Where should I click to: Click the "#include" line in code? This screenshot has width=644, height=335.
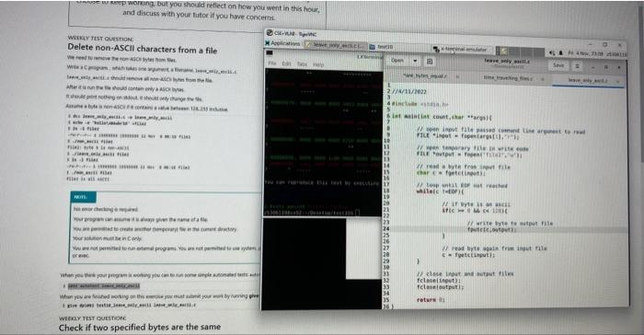[x=420, y=104]
